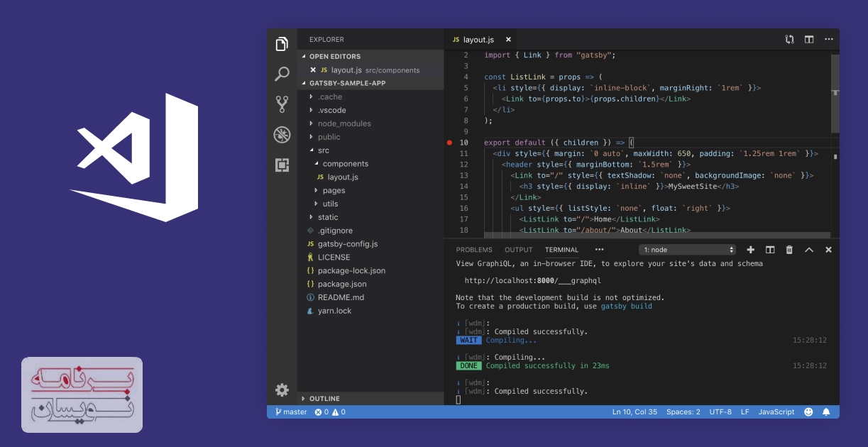The height and width of the screenshot is (447, 868).
Task: Toggle the breakpoint on line 10
Action: click(x=449, y=143)
